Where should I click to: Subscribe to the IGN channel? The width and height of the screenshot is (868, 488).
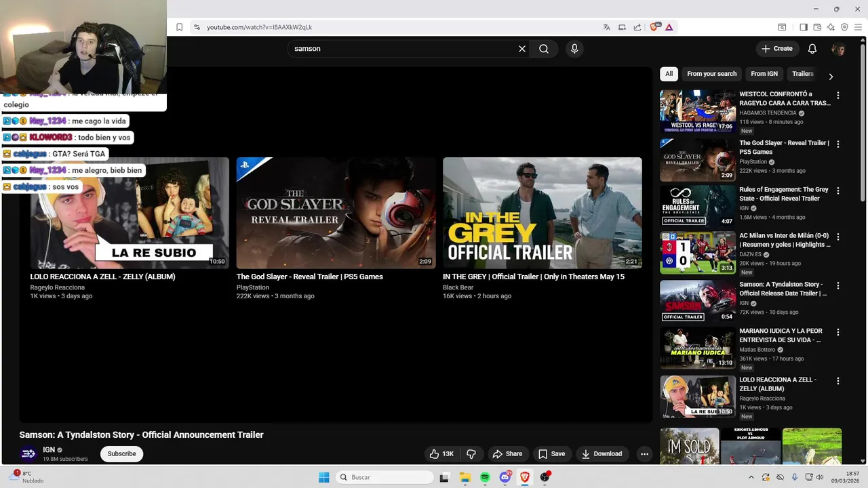tap(122, 454)
